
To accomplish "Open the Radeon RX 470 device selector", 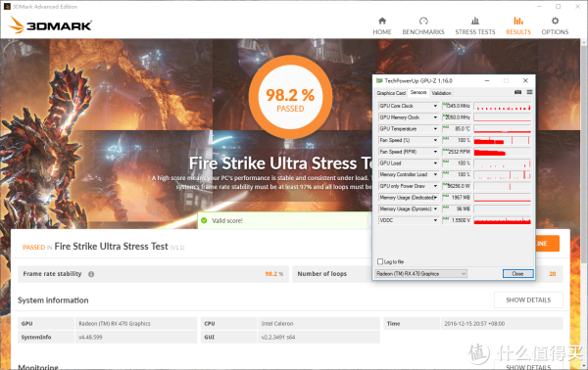I will tap(420, 274).
